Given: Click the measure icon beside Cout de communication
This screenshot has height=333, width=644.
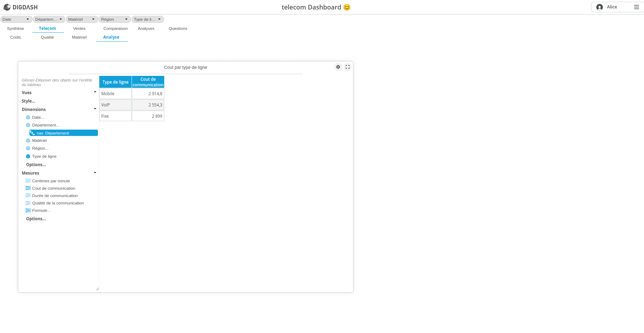Looking at the screenshot, I should [x=28, y=188].
